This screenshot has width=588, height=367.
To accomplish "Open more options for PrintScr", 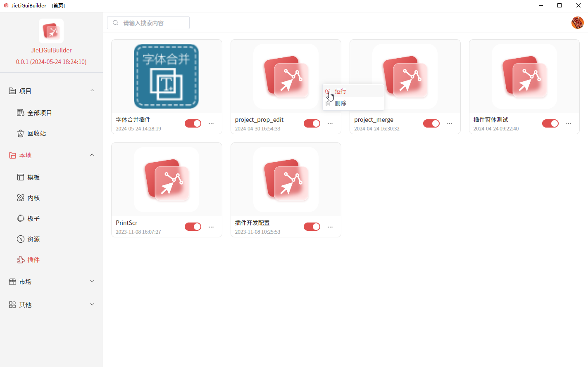I will (x=211, y=227).
